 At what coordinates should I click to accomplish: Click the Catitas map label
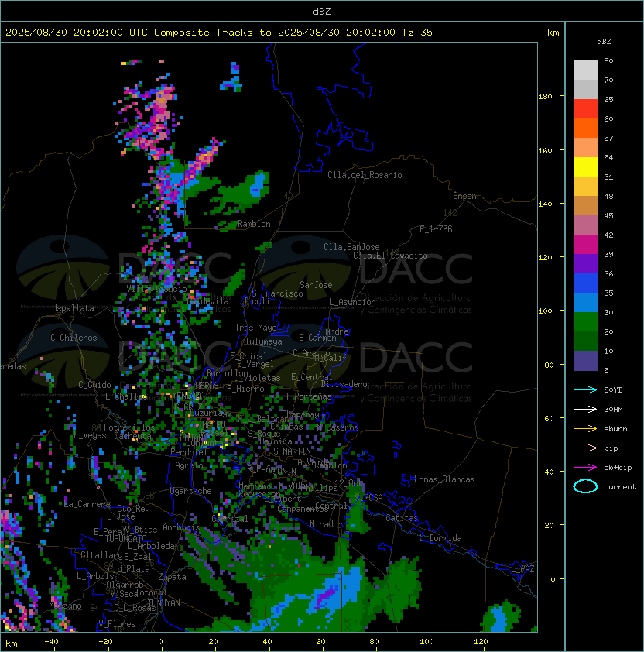(402, 518)
